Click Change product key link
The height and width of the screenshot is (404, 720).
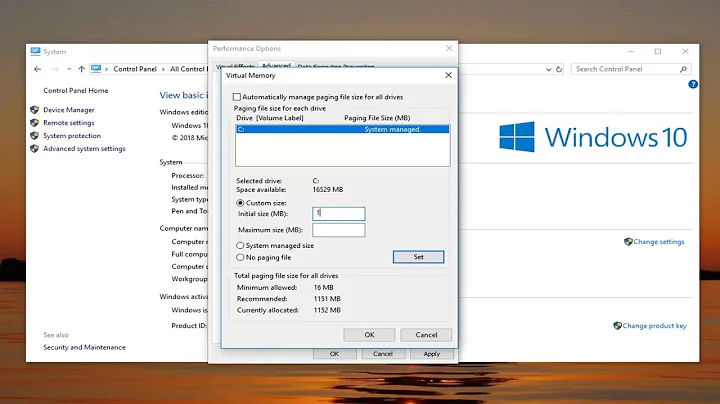(655, 325)
